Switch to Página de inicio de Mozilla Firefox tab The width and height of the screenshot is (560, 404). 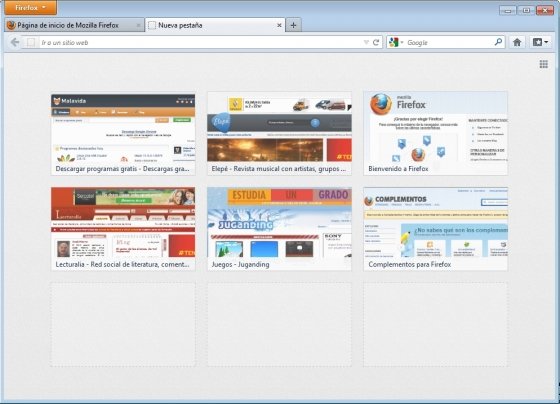click(75, 25)
